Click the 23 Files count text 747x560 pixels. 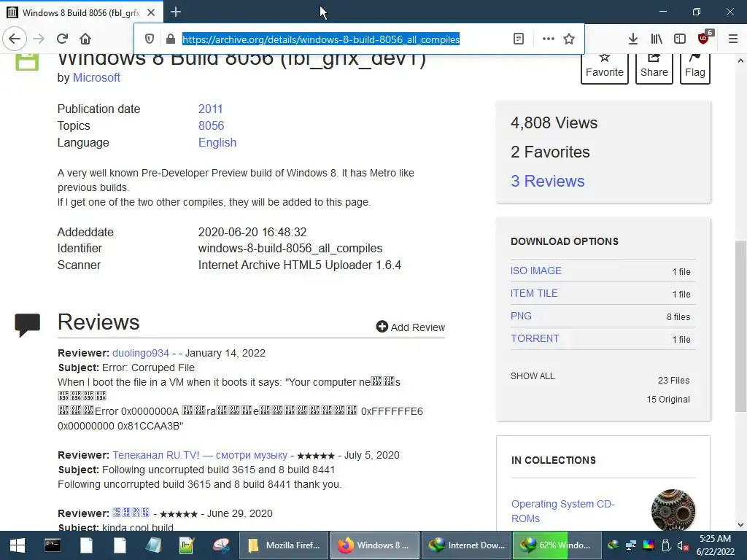point(673,381)
